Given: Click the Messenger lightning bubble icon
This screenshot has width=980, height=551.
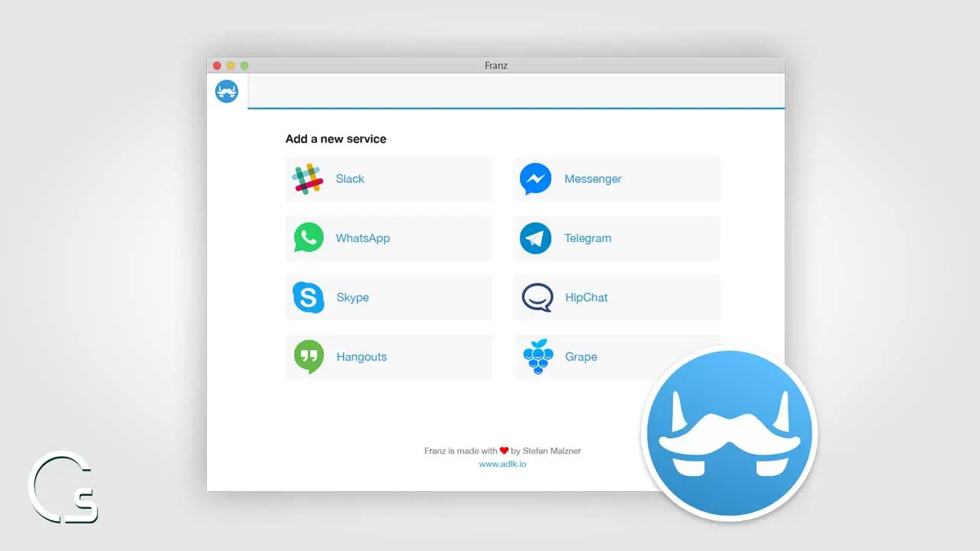Looking at the screenshot, I should click(535, 179).
